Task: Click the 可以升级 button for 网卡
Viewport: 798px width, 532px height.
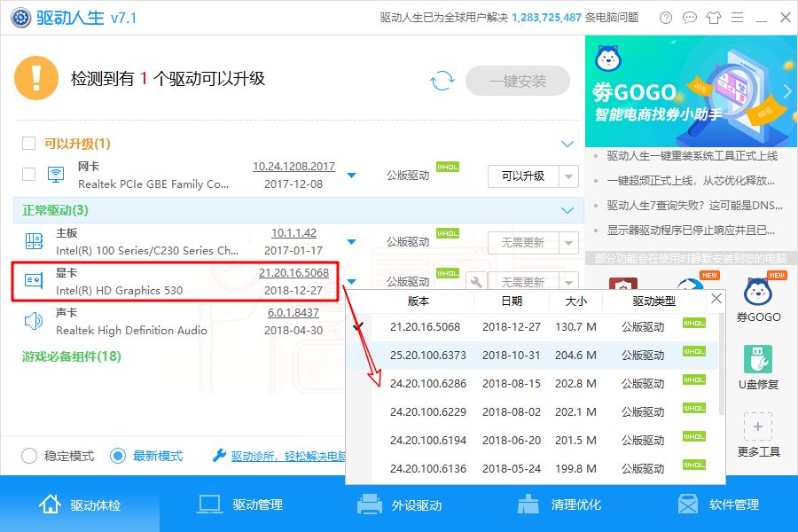Action: [x=523, y=176]
